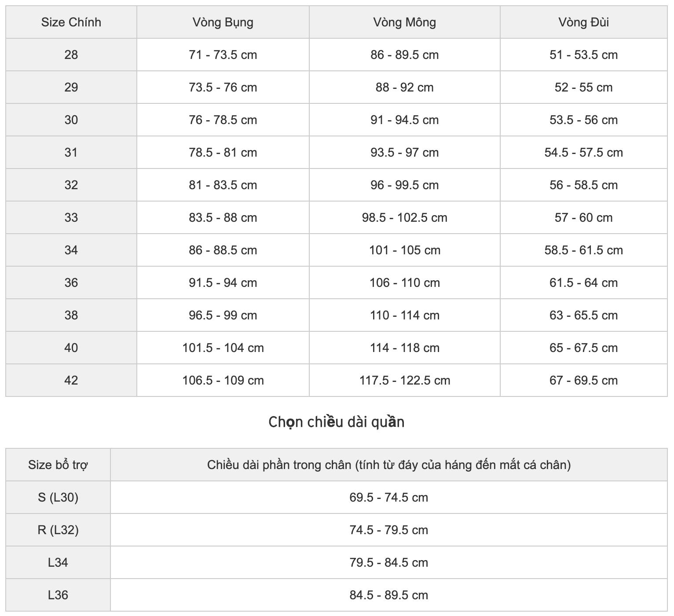Click the L36 length size
This screenshot has width=674, height=616.
[58, 595]
